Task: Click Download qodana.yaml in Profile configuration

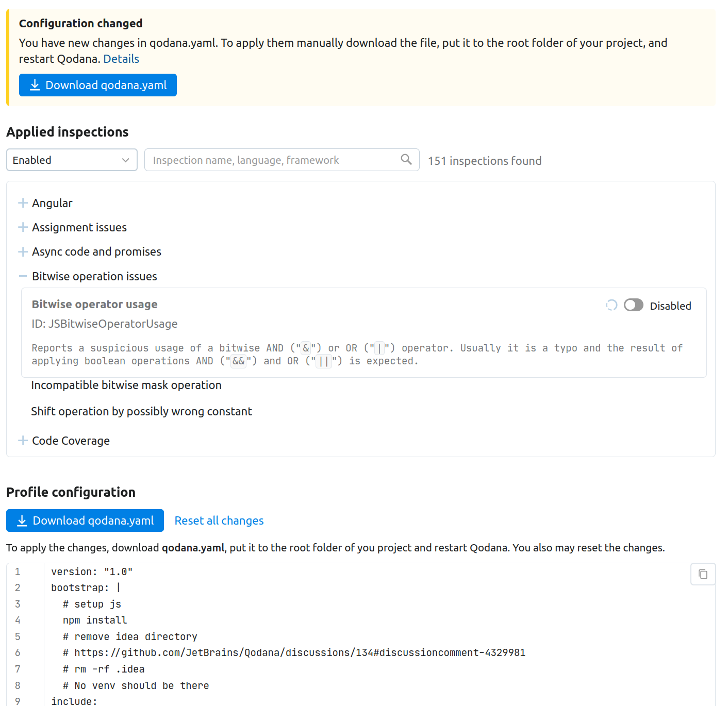Action: [x=85, y=520]
